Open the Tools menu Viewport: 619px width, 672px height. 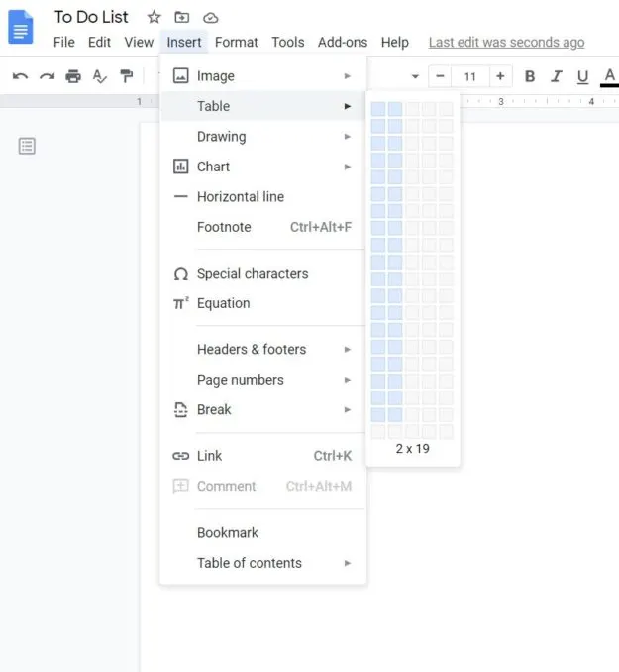288,42
